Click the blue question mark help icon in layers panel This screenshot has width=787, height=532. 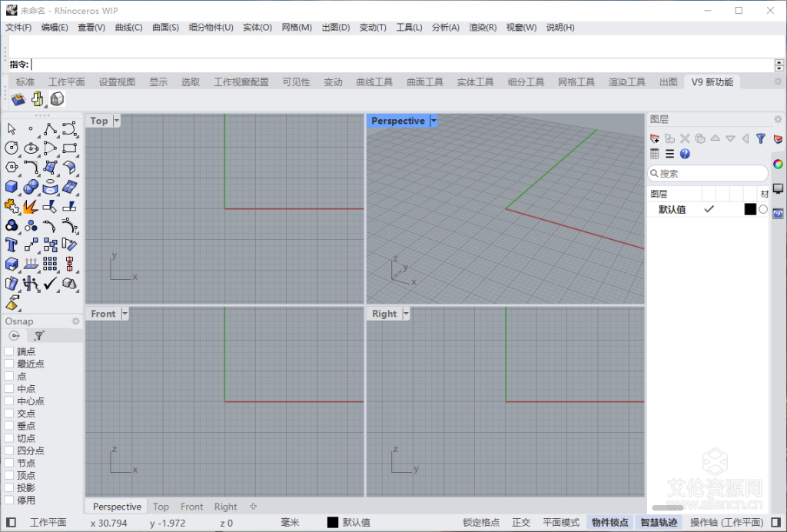tap(685, 154)
